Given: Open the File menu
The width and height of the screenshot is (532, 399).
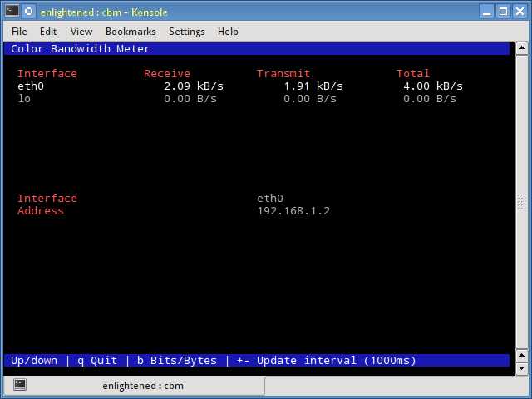Looking at the screenshot, I should [19, 32].
